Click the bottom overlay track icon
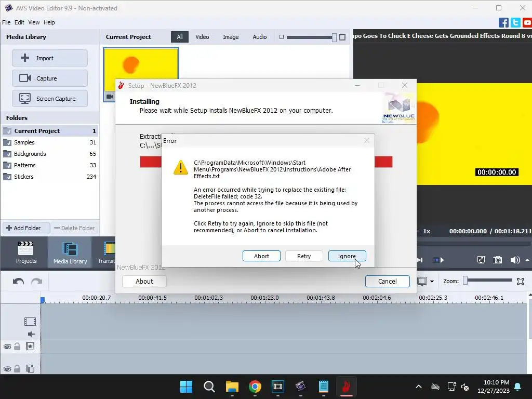Image resolution: width=532 pixels, height=399 pixels. point(30,368)
